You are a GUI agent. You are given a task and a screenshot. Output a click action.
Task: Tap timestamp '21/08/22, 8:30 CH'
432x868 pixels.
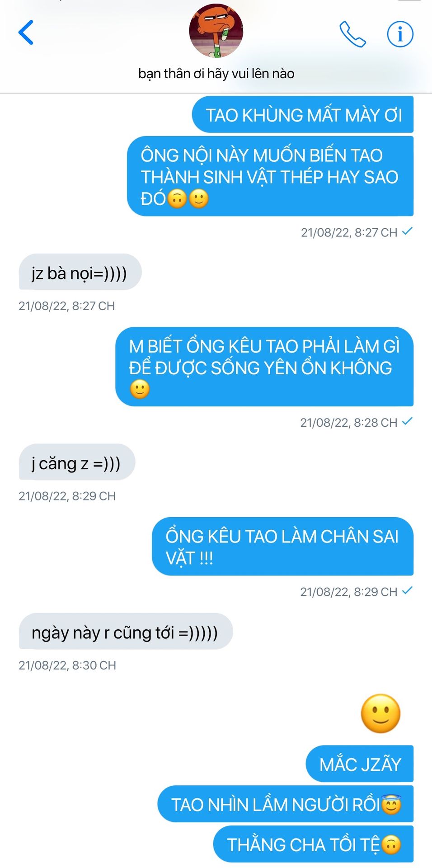point(67,665)
